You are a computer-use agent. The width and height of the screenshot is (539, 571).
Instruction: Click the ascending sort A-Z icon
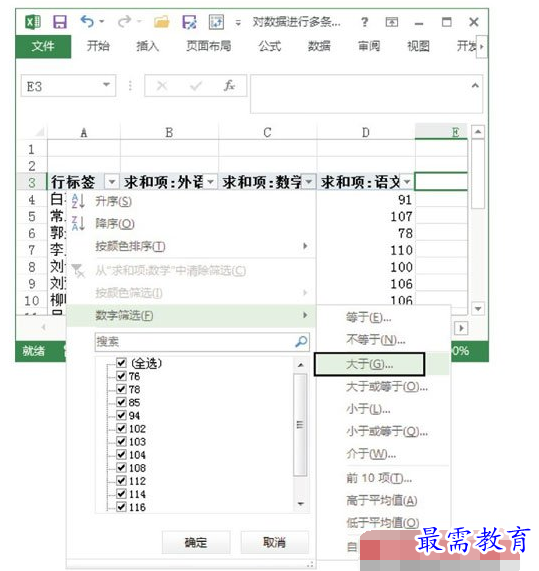(78, 201)
